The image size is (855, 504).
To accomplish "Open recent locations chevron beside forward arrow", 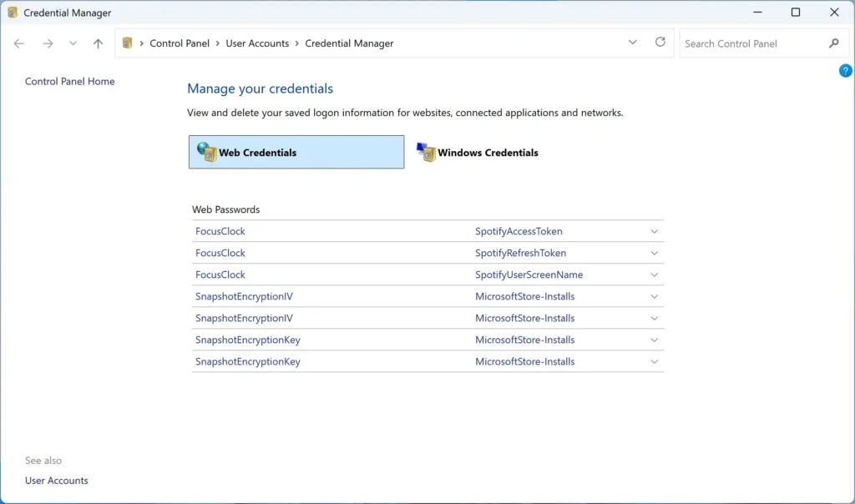I will (73, 43).
